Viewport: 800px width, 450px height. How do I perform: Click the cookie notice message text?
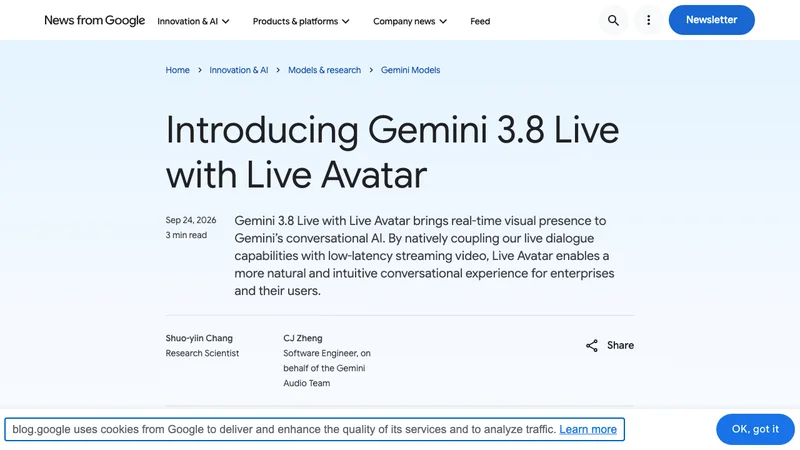click(x=284, y=430)
